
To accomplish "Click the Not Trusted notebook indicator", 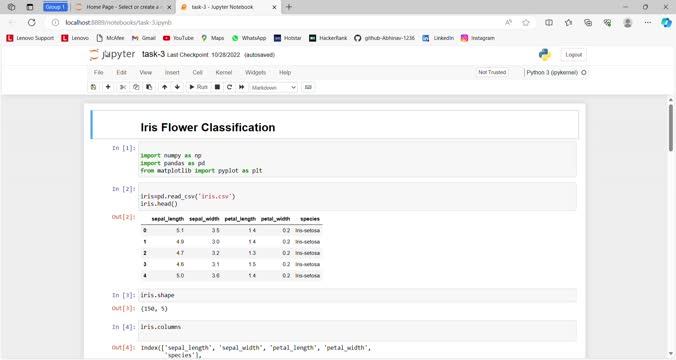I will click(492, 72).
